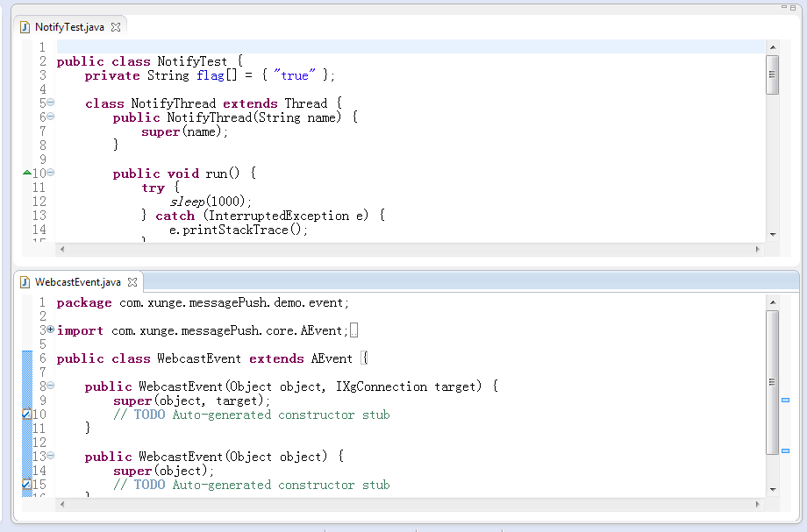Click scroll up arrow in WebcastEvent editor
The image size is (807, 532).
point(773,302)
